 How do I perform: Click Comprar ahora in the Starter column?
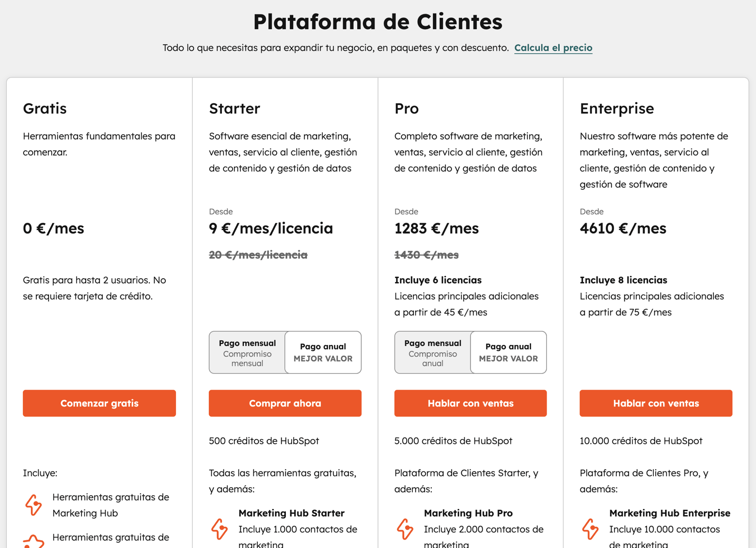pyautogui.click(x=284, y=403)
